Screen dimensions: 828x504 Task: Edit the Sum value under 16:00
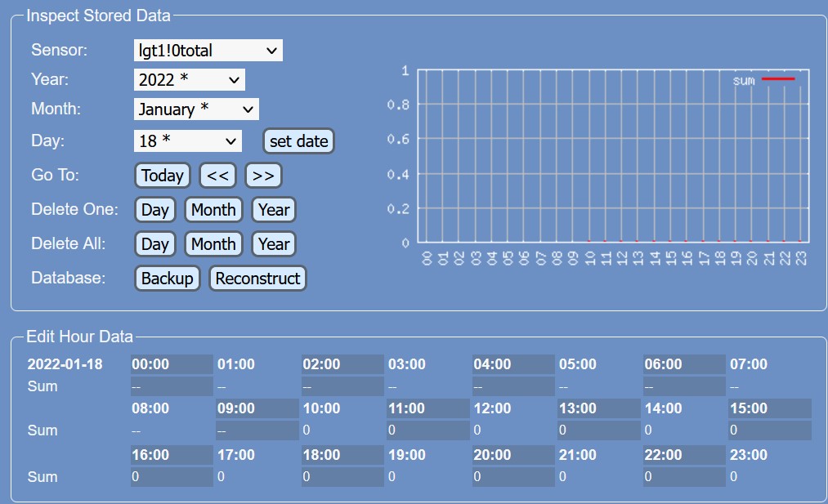(172, 477)
